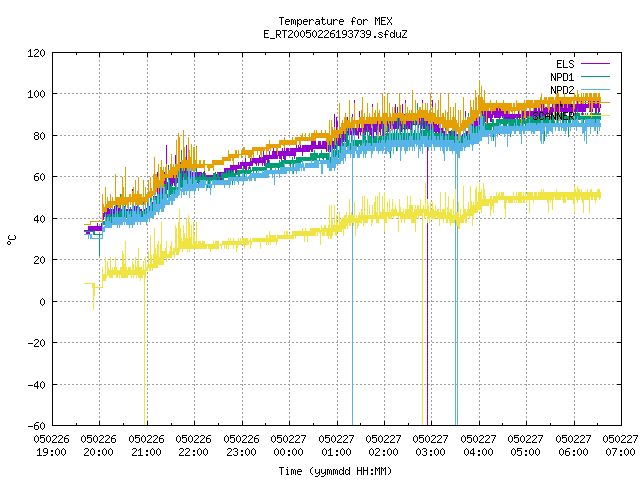
Task: Click the chart title 'Temperature for MEX'
Action: (335, 21)
